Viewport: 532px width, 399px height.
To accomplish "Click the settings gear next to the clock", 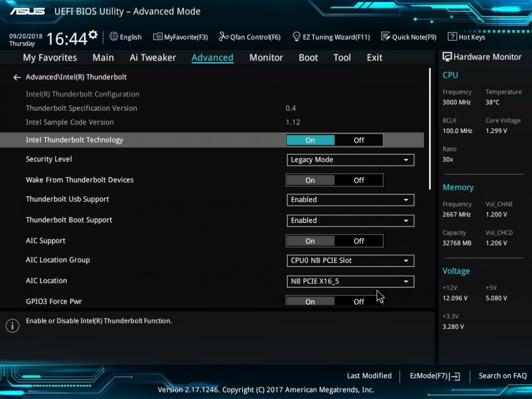I will click(93, 35).
